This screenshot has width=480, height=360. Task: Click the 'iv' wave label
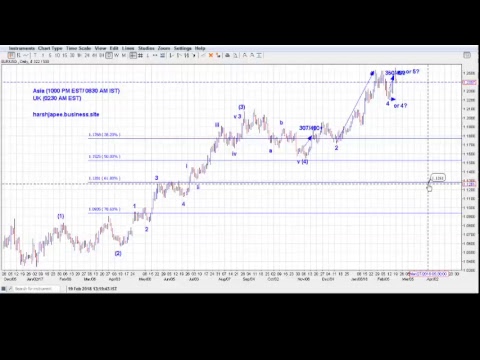pyautogui.click(x=234, y=154)
